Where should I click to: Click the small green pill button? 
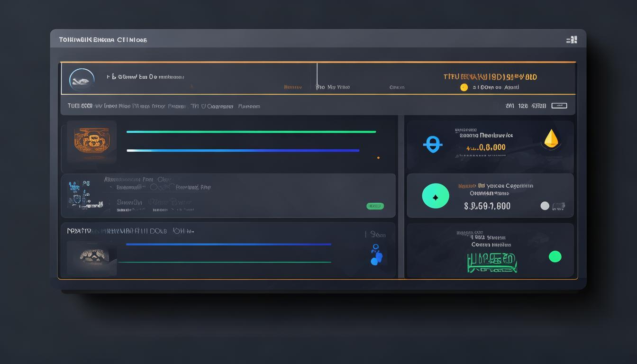[375, 206]
